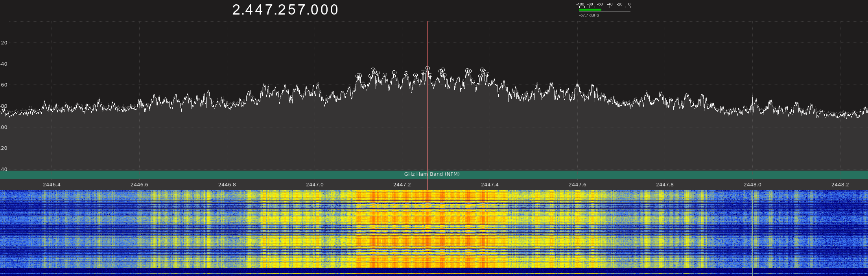Select the 2447.0 frequency axis label

[315, 185]
